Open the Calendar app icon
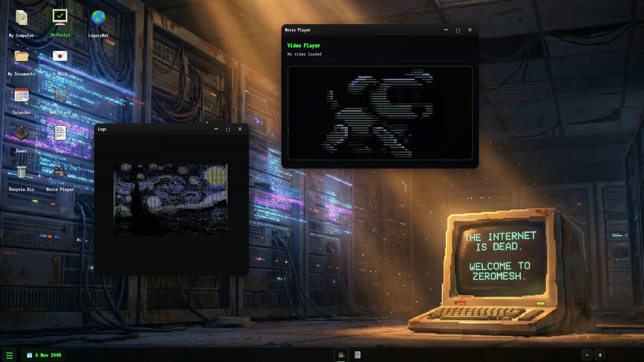 coord(21,95)
